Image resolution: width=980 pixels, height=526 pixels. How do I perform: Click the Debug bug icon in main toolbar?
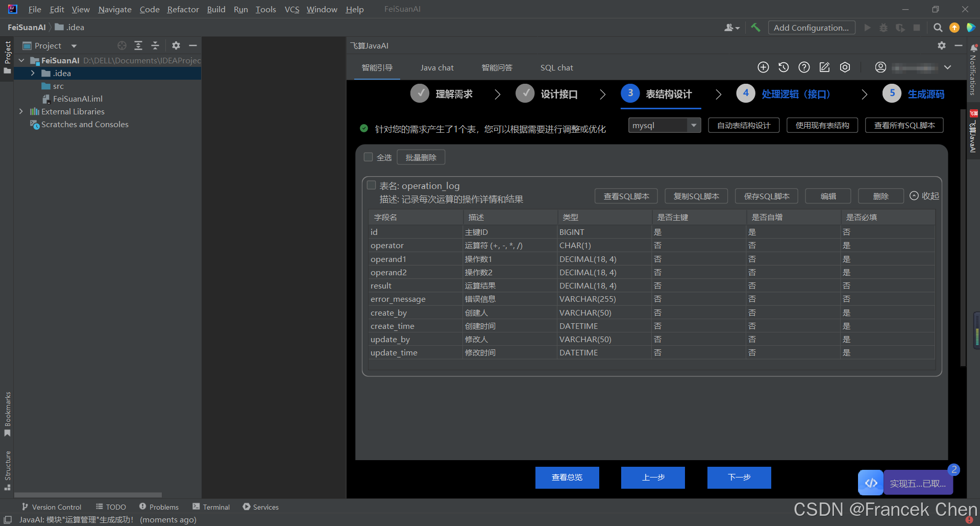coord(884,28)
